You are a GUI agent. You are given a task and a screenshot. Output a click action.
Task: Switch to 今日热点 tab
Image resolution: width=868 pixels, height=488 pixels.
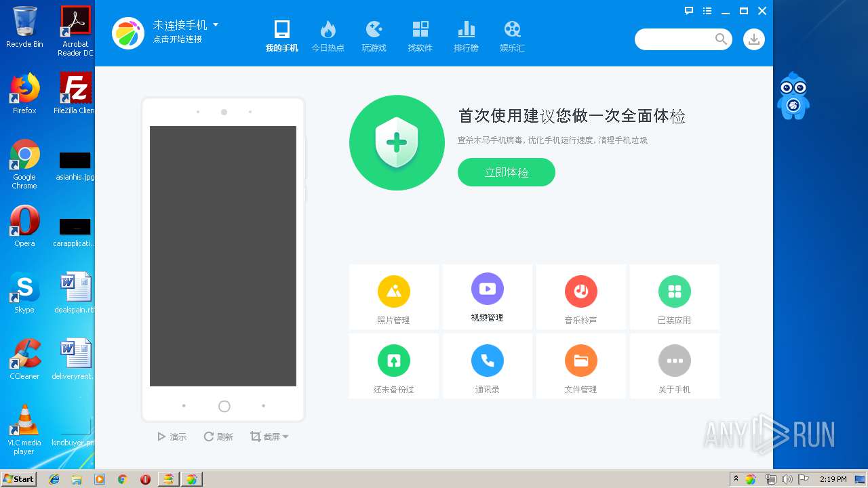coord(328,36)
